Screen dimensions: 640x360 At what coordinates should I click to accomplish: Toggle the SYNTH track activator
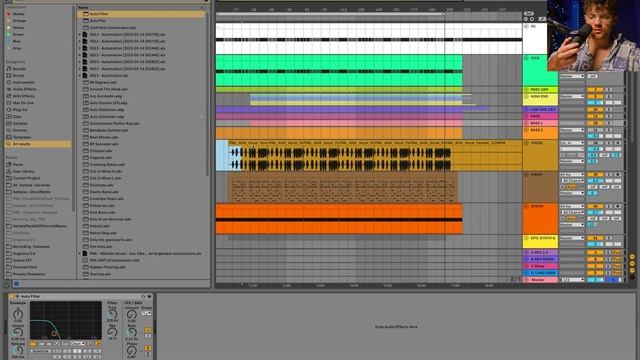click(595, 207)
